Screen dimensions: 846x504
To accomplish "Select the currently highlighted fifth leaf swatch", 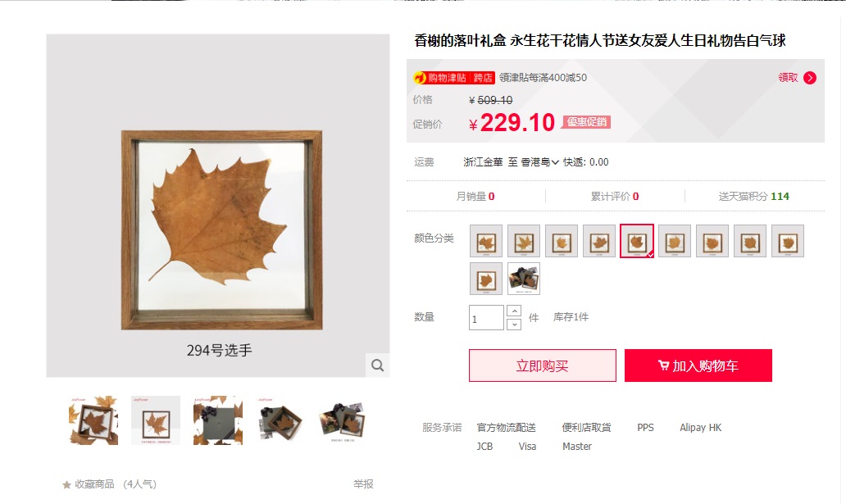I will [x=637, y=241].
